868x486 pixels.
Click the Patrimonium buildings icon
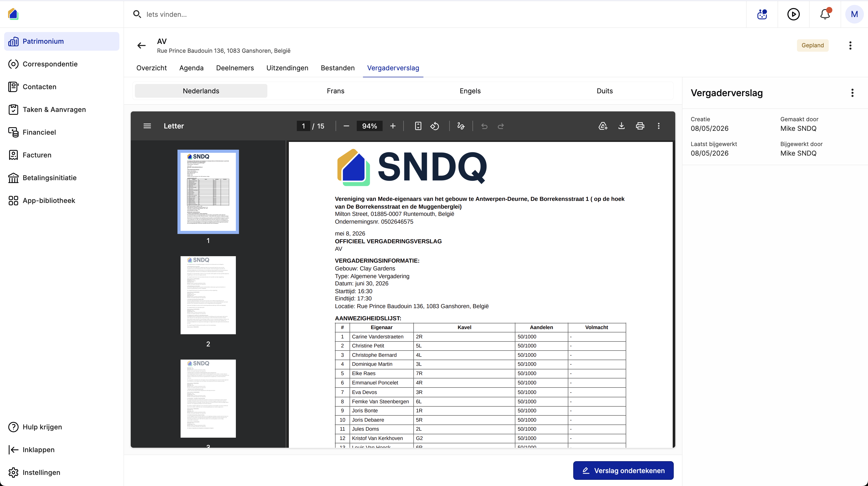click(13, 41)
